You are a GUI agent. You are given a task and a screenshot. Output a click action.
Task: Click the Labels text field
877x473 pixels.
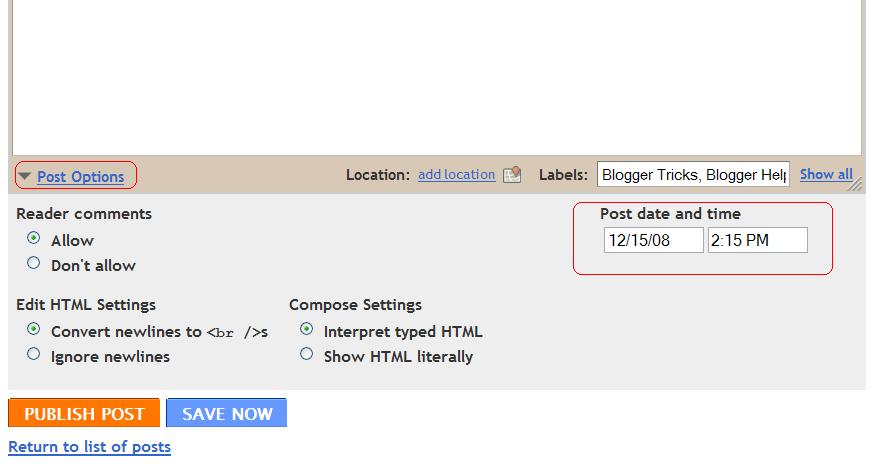[693, 174]
